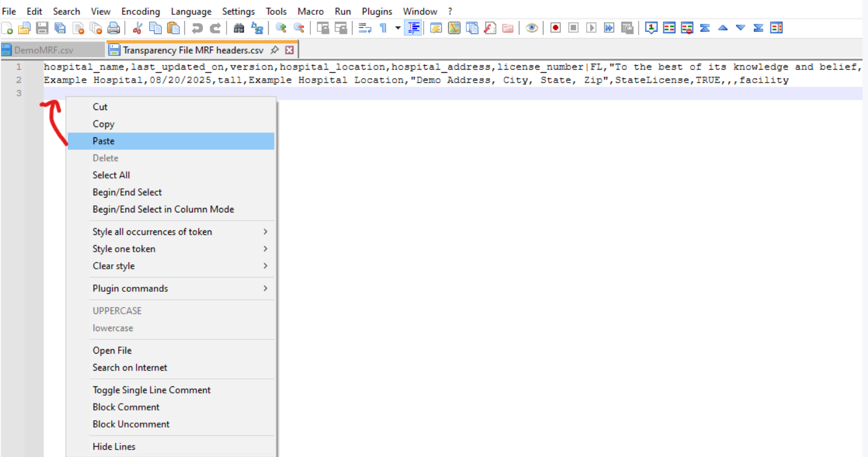Open the Encoding menu
This screenshot has width=868, height=457.
tap(141, 11)
